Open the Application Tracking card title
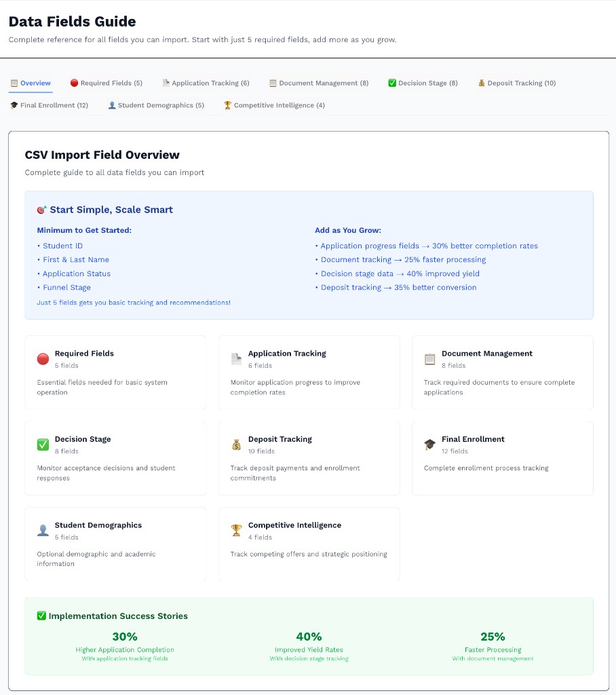This screenshot has height=695, width=616. point(287,353)
